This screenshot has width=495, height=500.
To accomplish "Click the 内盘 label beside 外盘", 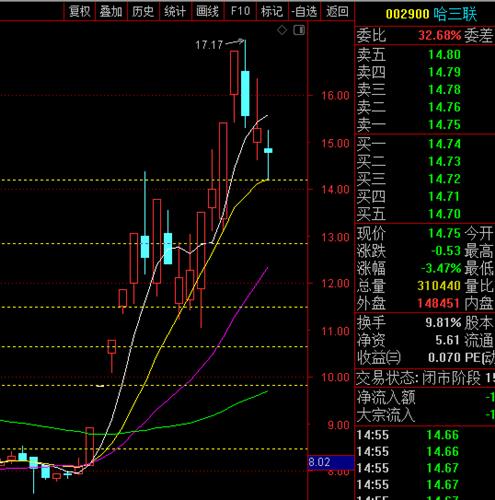I will [x=479, y=303].
